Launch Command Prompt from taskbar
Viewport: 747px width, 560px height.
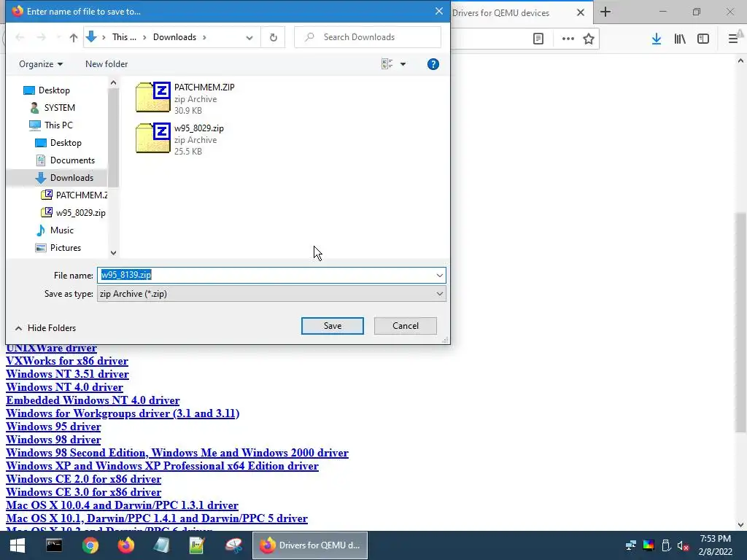coord(54,545)
